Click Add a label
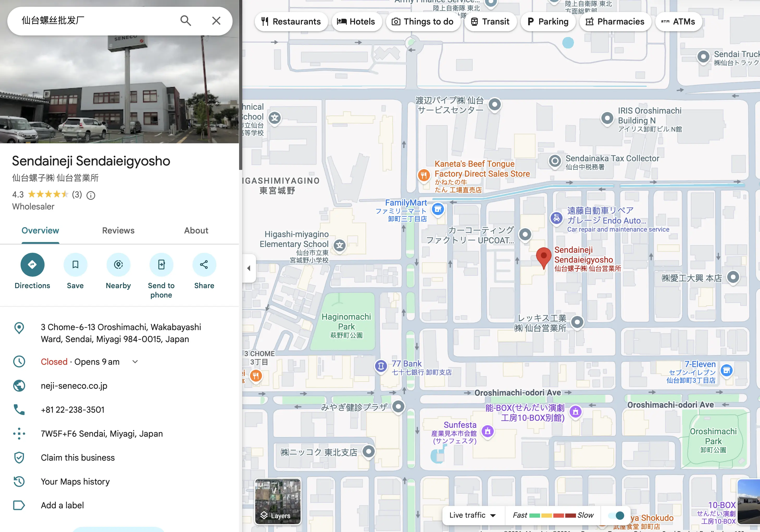The width and height of the screenshot is (760, 532). coord(62,505)
